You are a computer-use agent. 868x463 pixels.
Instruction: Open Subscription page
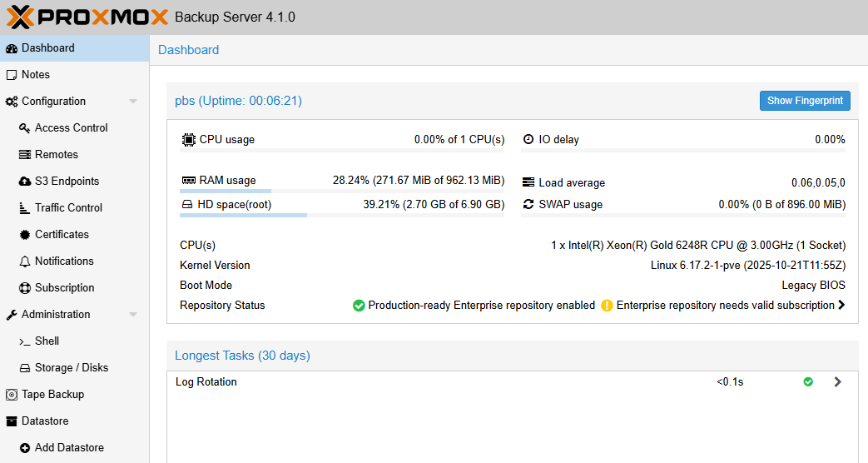tap(75, 288)
